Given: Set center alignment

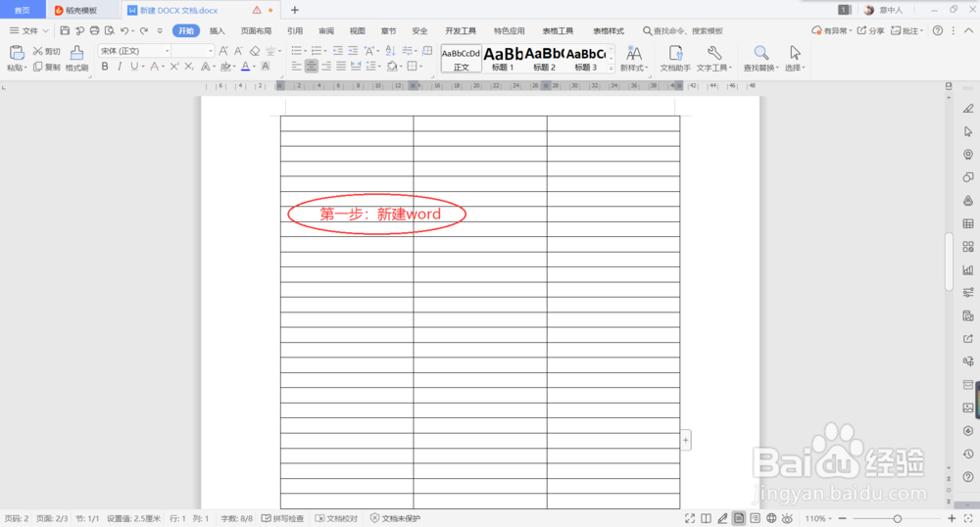Looking at the screenshot, I should coord(312,67).
